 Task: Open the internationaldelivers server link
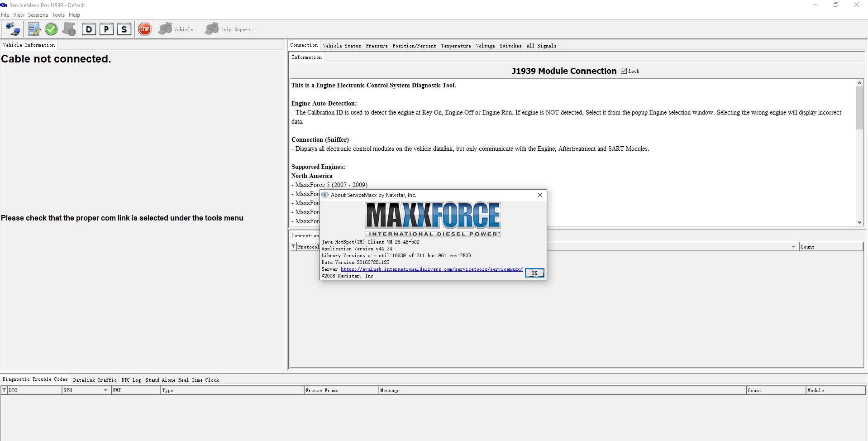click(431, 269)
